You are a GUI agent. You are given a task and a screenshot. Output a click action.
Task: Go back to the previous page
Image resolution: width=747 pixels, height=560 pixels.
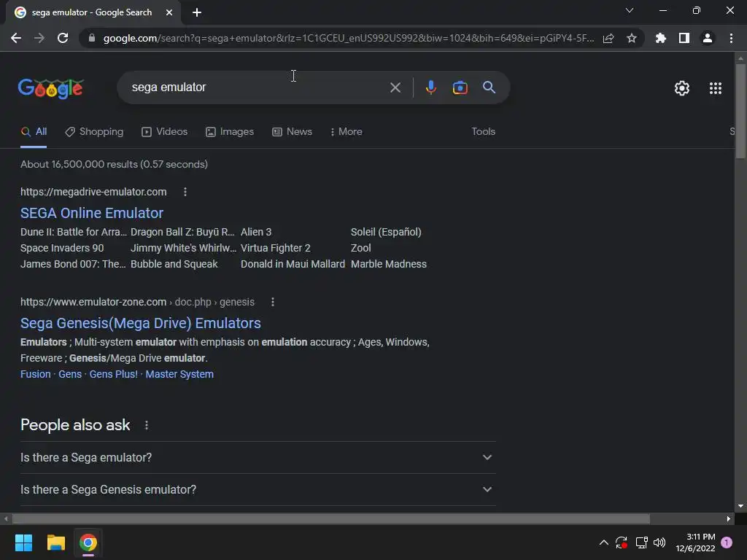click(16, 38)
